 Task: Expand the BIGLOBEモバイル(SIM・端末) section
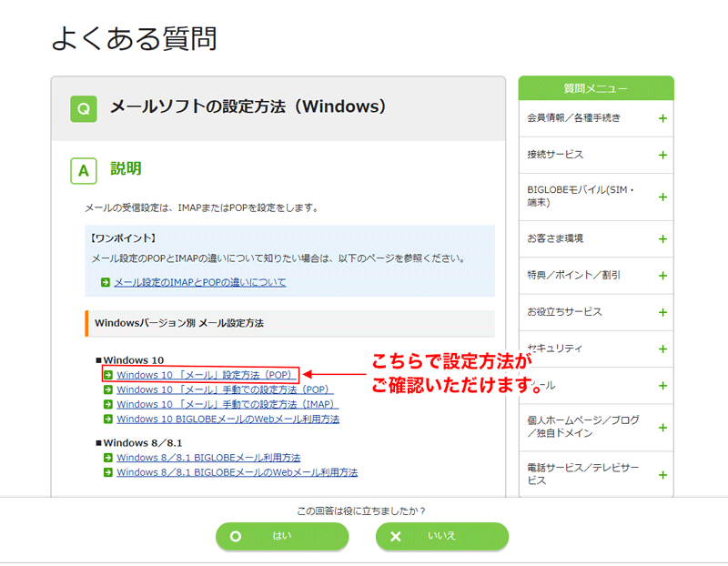point(661,197)
